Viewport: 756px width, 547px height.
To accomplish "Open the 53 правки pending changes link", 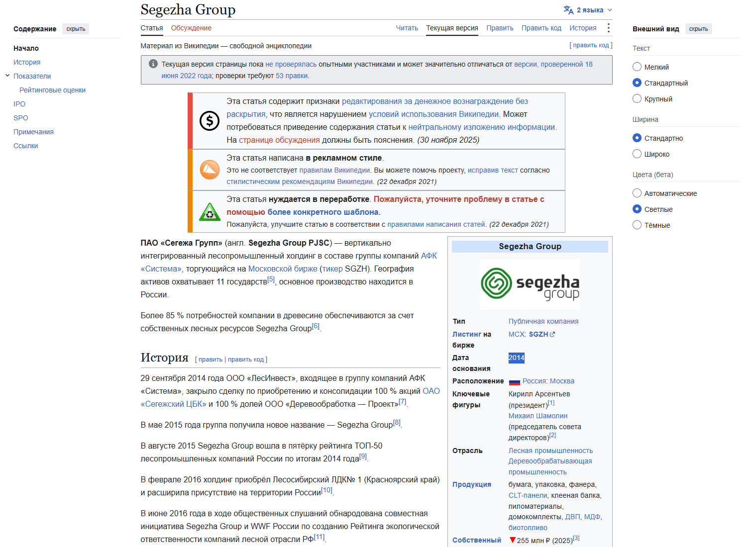I will [x=292, y=76].
